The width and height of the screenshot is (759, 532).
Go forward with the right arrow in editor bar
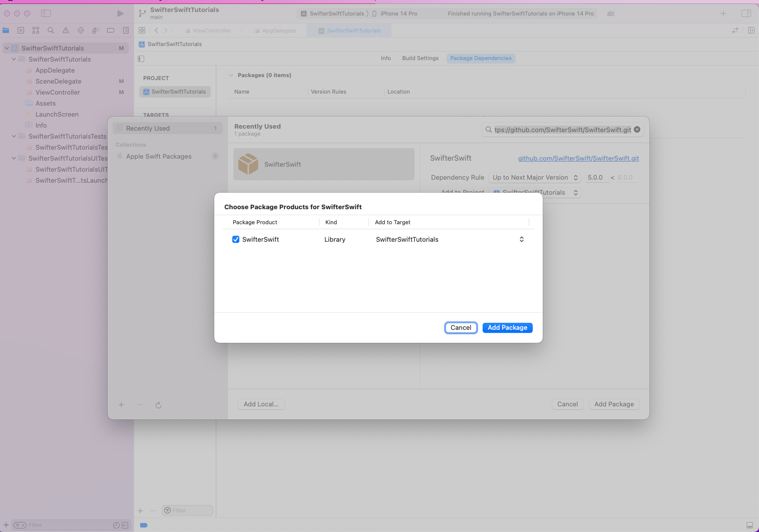[166, 31]
